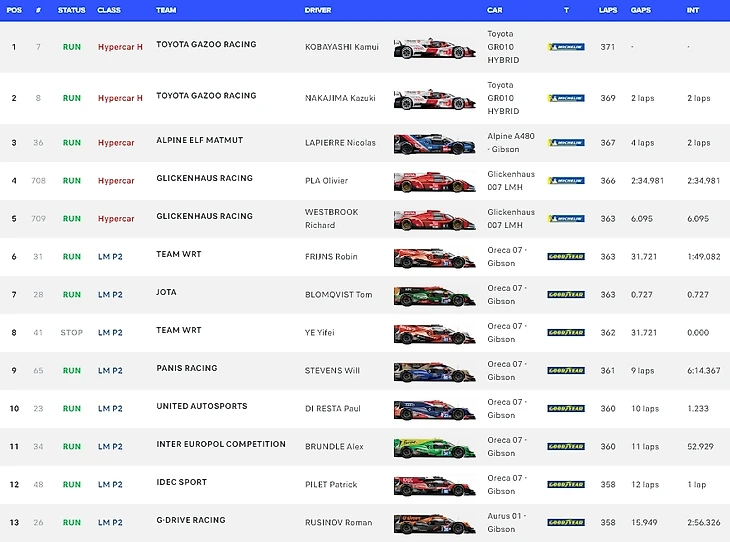Sort by the POS column header
This screenshot has width=730, height=542.
click(15, 9)
